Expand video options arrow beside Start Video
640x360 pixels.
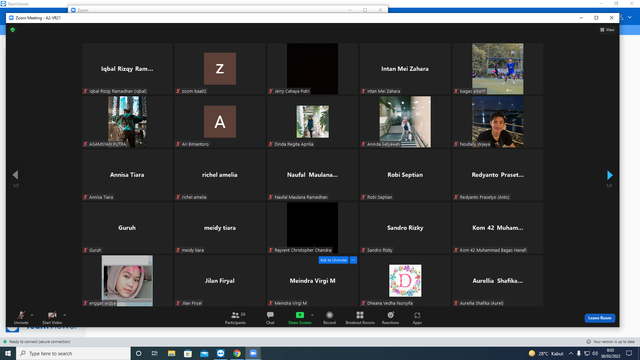pos(64,315)
